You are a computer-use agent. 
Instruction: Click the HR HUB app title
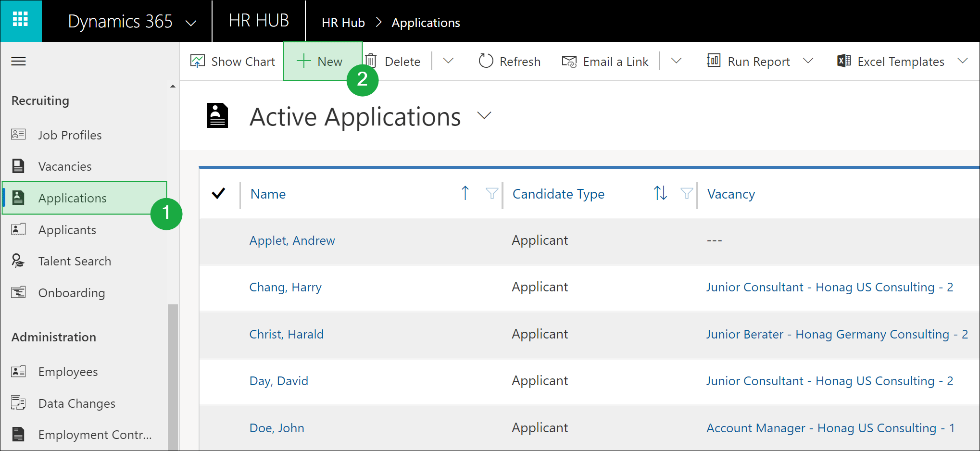(x=259, y=21)
